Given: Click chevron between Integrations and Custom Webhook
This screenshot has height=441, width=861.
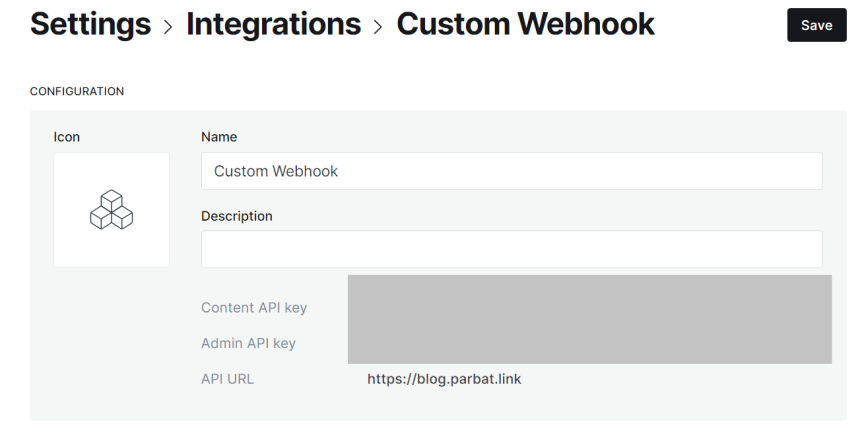Looking at the screenshot, I should [379, 27].
